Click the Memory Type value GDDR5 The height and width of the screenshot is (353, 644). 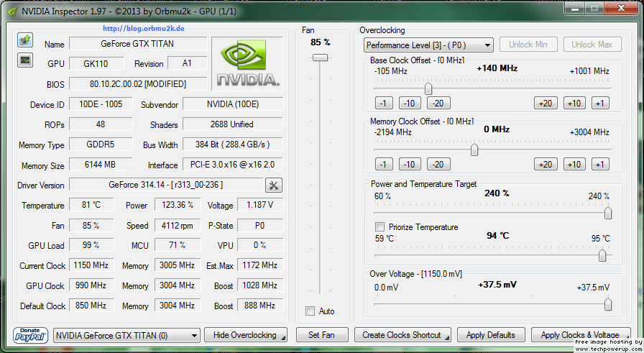[101, 145]
